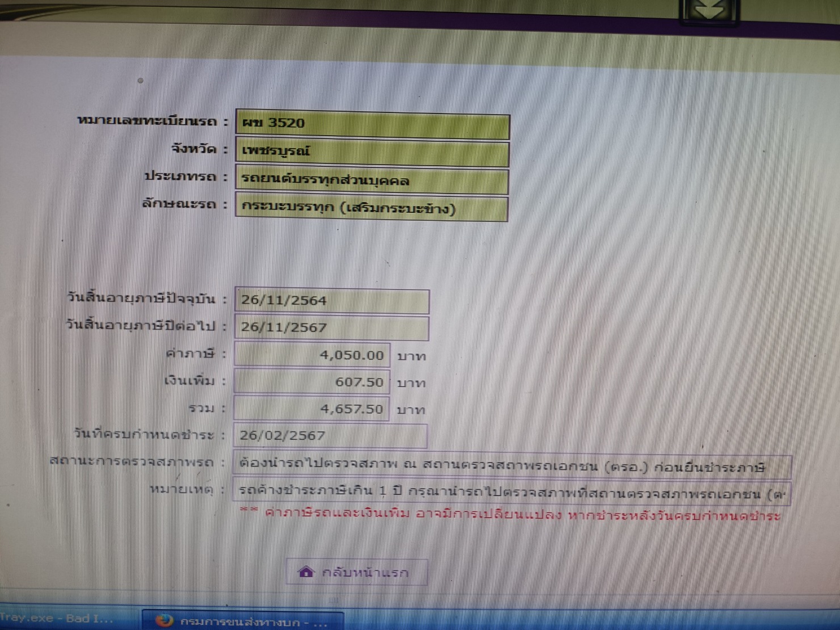Screen dimensions: 840x630
Task: Click the house icon on กลับหน้าแรก button
Action: [x=306, y=572]
